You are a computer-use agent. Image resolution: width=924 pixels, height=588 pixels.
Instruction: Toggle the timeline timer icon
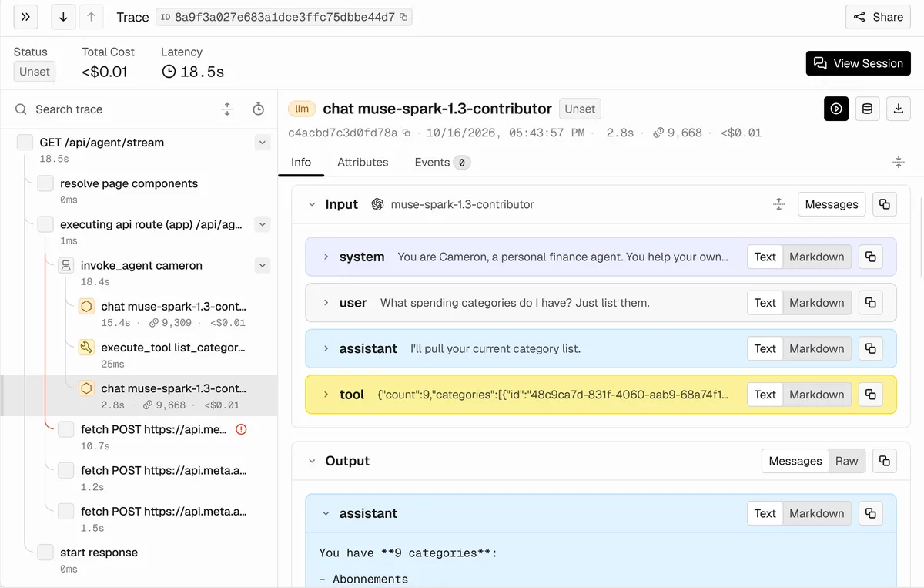(259, 109)
